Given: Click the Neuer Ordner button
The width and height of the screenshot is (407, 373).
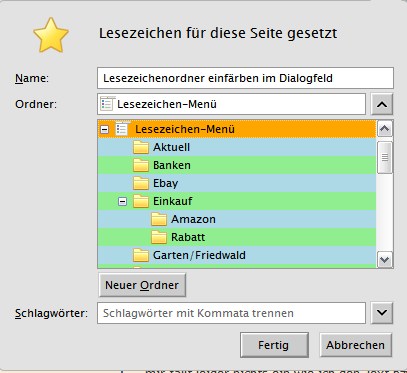Looking at the screenshot, I should 142,285.
